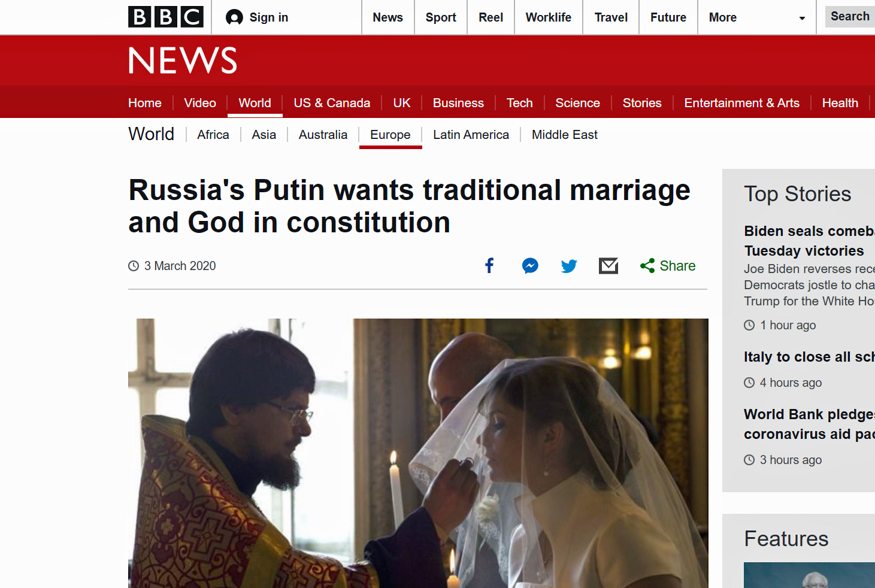Share article by email envelope icon
Screen dimensions: 875x588
coord(608,266)
